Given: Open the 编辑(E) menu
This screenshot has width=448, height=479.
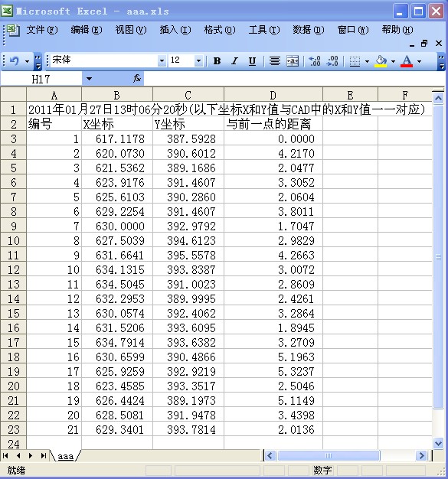Looking at the screenshot, I should (x=87, y=30).
